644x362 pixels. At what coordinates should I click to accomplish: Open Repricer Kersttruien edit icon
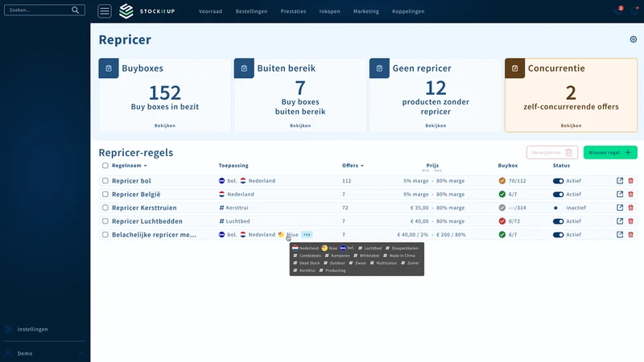click(x=620, y=208)
